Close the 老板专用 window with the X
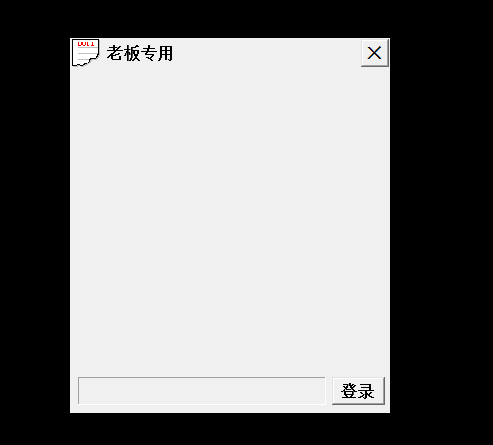This screenshot has height=445, width=493. click(x=375, y=53)
